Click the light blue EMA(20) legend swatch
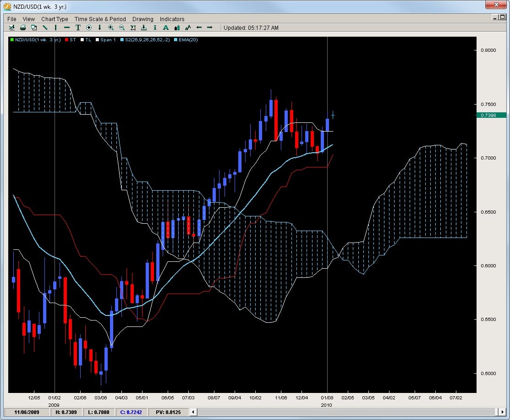Image resolution: width=510 pixels, height=420 pixels. coord(175,40)
